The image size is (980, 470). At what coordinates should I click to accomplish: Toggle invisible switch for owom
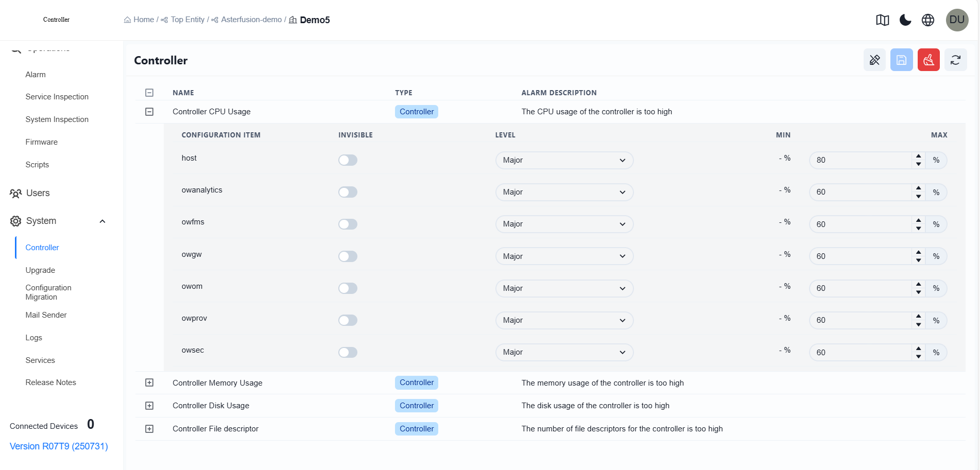348,288
